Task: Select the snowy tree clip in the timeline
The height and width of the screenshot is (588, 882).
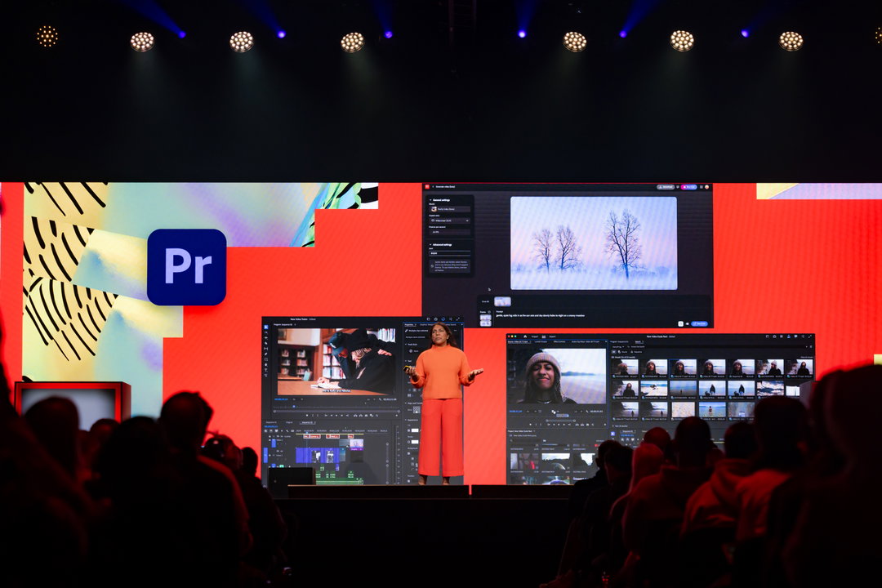Action: pos(357,442)
